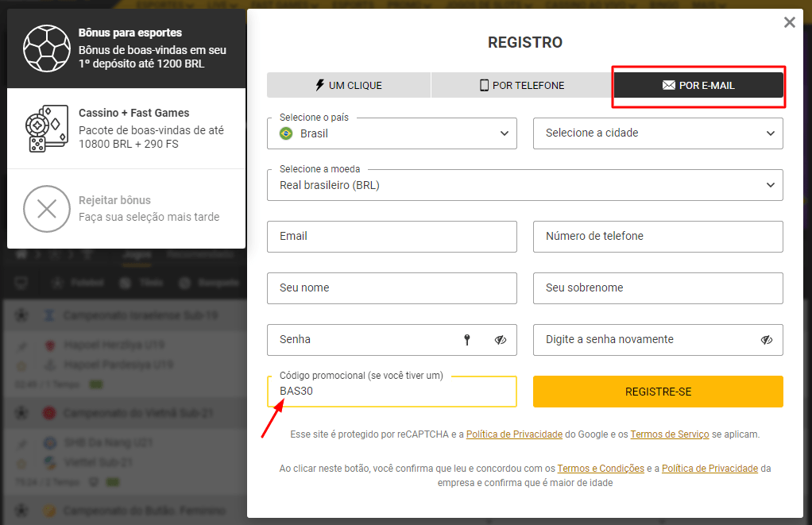This screenshot has width=812, height=525.
Task: Toggle password visibility in Senha field
Action: (x=501, y=340)
